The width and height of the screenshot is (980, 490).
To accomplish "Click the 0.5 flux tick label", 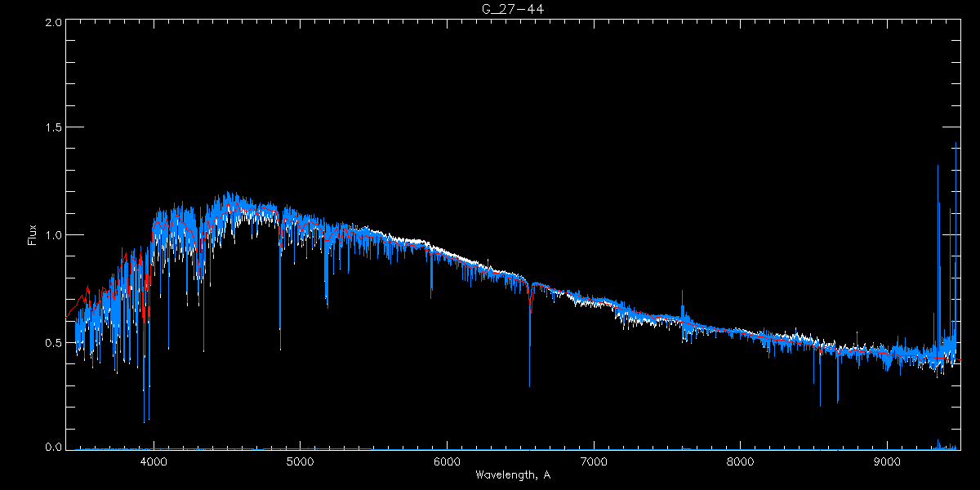I will point(53,342).
